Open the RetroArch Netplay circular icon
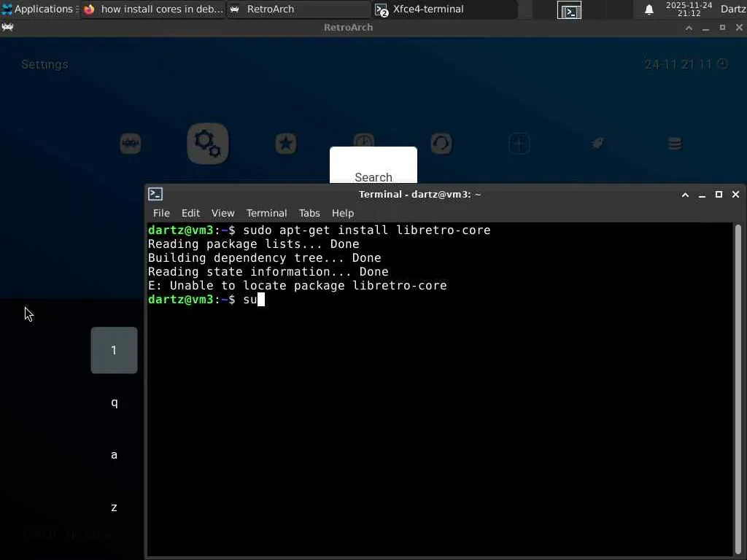The height and width of the screenshot is (560, 747). (441, 144)
